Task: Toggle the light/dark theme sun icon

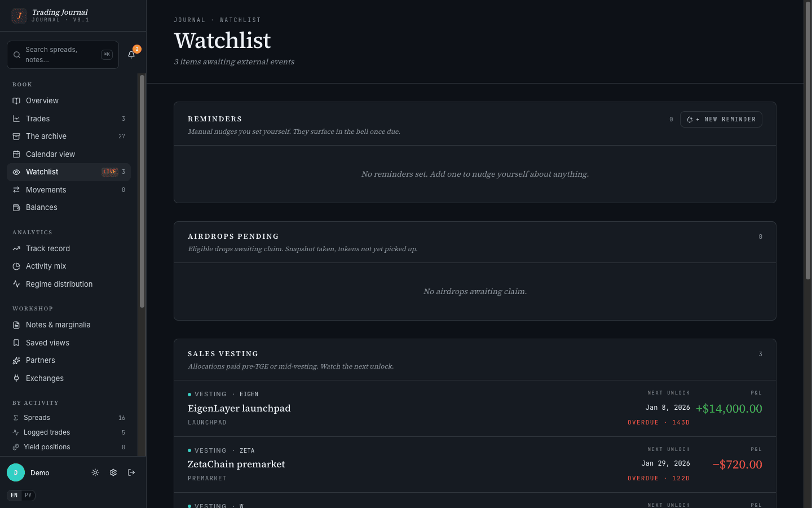Action: click(x=95, y=472)
